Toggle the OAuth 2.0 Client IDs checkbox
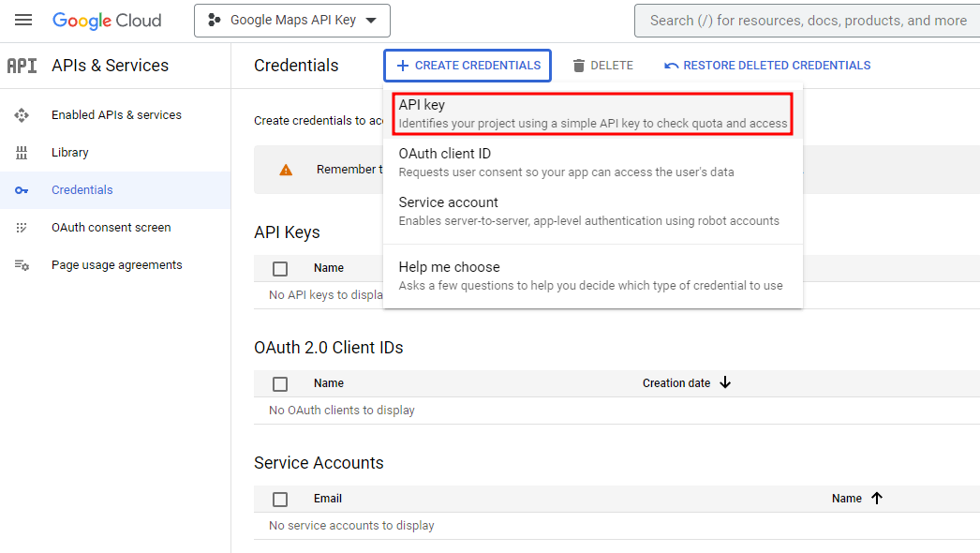 pos(280,384)
